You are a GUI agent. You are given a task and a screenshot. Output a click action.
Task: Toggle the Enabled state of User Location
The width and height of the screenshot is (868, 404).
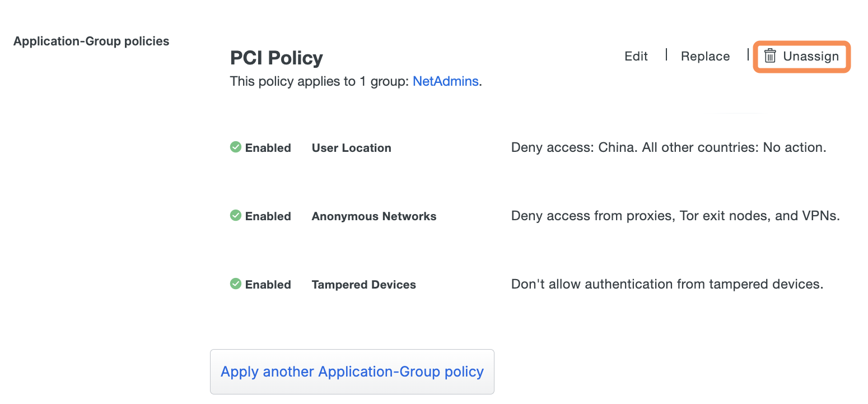268,147
